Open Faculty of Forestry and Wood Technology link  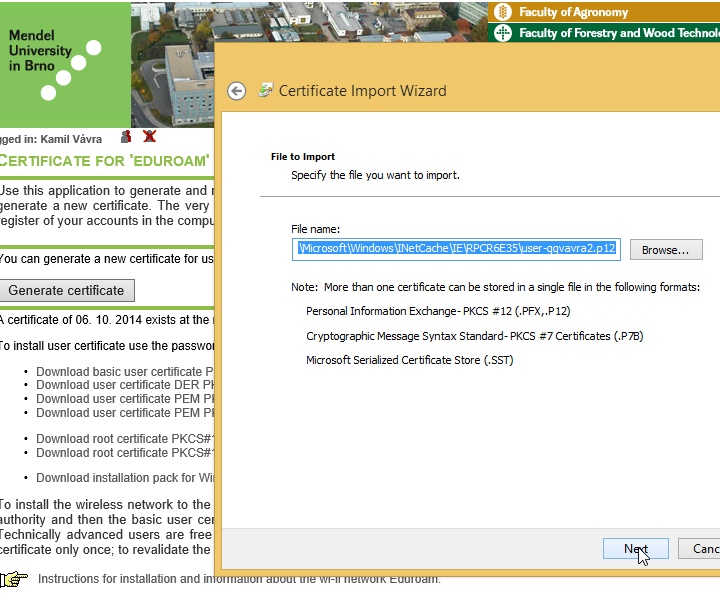tap(619, 33)
